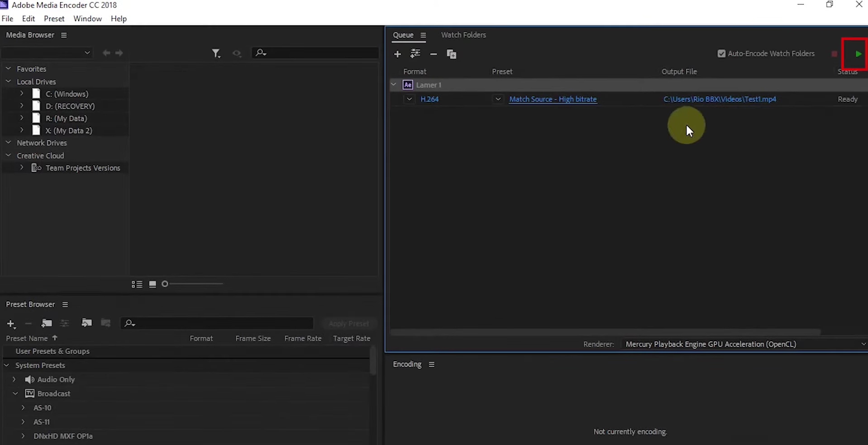
Task: Open the Help menu
Action: [119, 19]
